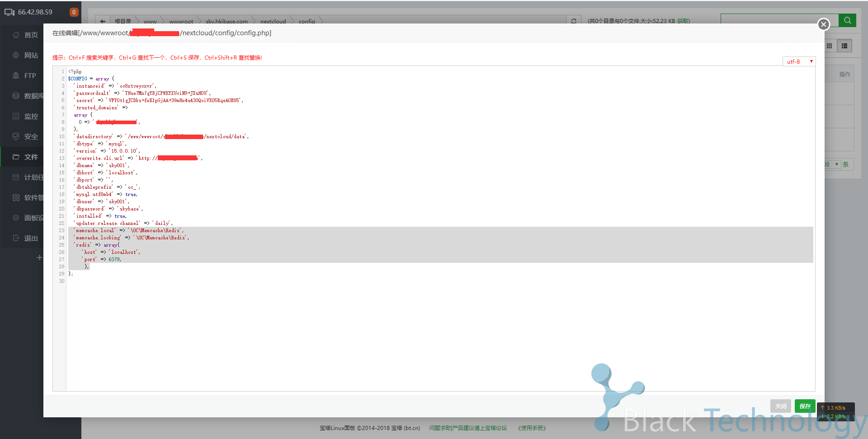Click the 使用手册 manual footer link
Viewport: 868px width, 439px height.
pyautogui.click(x=532, y=428)
